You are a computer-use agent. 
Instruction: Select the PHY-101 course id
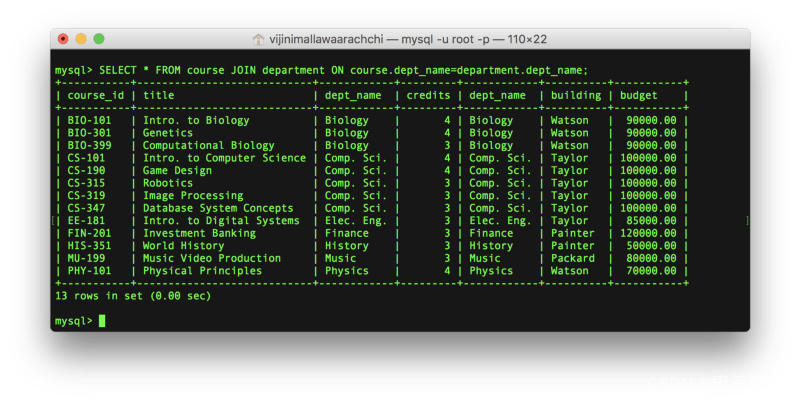pos(89,271)
